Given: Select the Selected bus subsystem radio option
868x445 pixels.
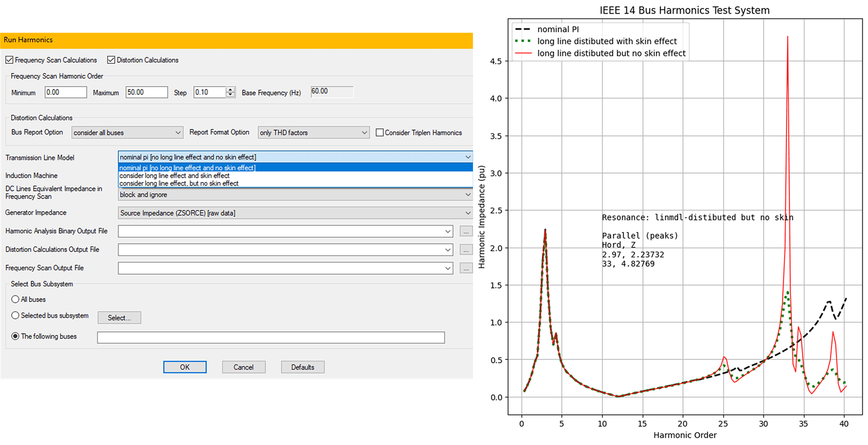Looking at the screenshot, I should [x=15, y=316].
